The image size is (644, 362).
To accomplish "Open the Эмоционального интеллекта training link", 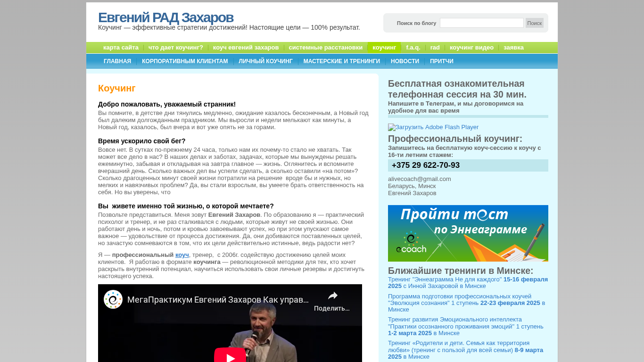I will click(466, 326).
